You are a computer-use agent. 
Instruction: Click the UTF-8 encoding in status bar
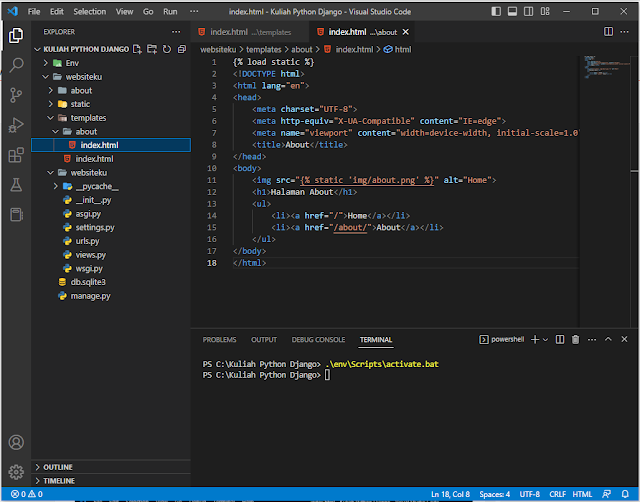pyautogui.click(x=532, y=495)
